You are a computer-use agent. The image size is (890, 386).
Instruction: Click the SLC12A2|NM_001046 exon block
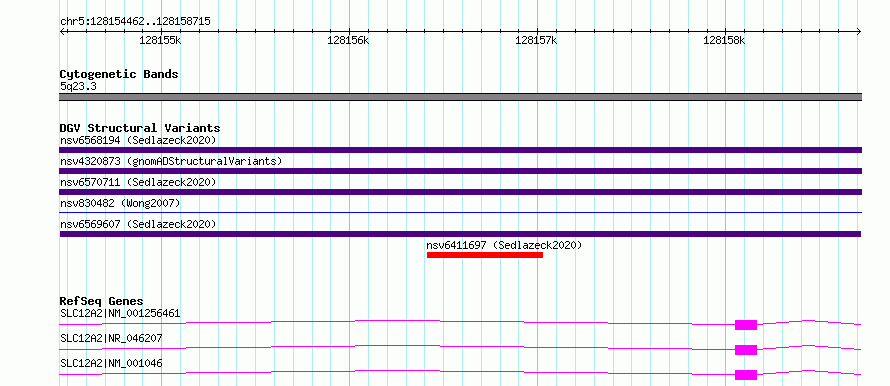coord(746,375)
